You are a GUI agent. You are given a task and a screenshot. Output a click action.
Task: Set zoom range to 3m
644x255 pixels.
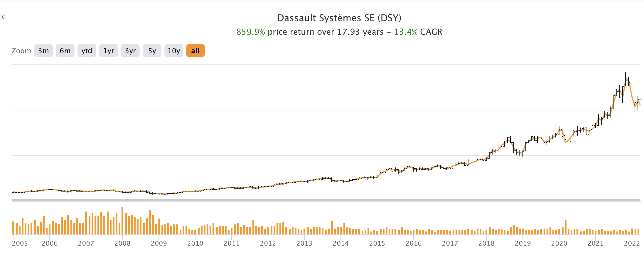pyautogui.click(x=43, y=51)
